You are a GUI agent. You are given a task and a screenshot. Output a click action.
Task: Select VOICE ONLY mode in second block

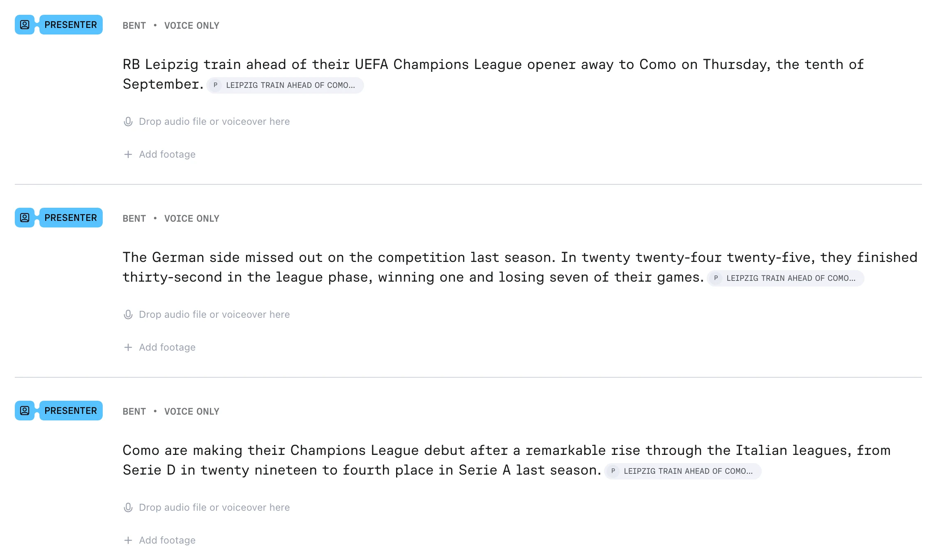pyautogui.click(x=192, y=218)
